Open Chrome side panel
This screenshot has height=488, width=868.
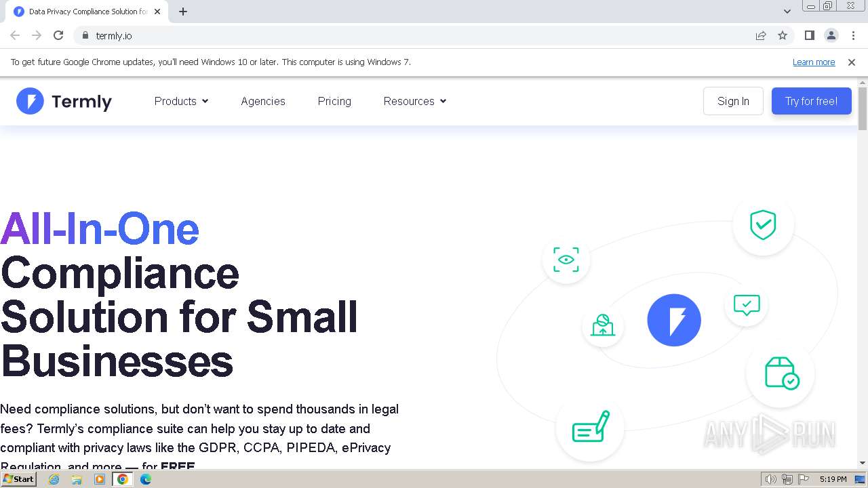click(x=809, y=35)
